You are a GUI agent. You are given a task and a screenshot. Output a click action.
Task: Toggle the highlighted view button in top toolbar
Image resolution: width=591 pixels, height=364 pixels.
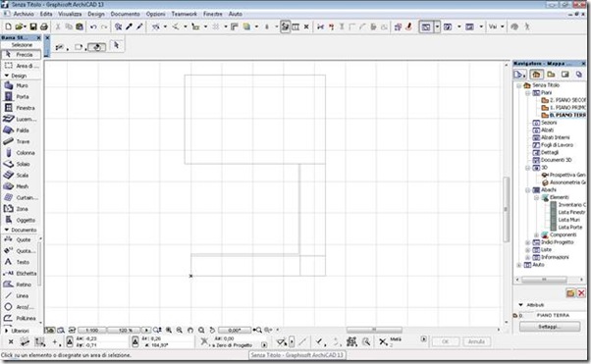285,26
